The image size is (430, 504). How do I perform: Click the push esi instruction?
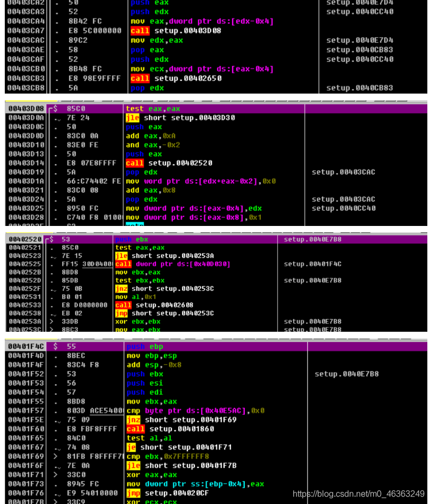(x=145, y=383)
